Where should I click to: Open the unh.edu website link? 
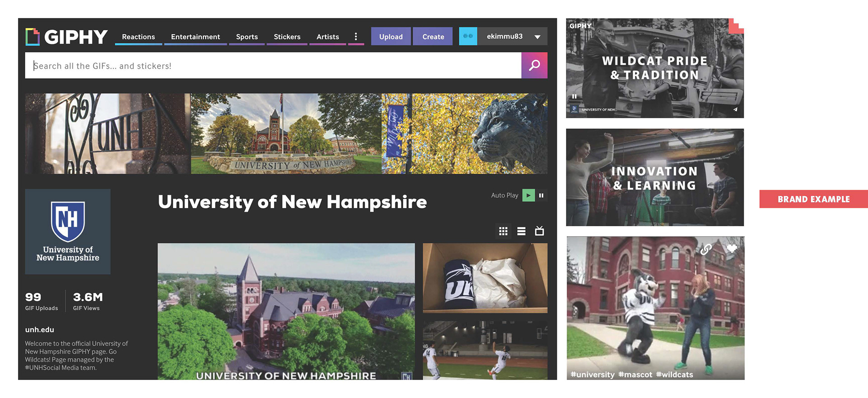(x=39, y=330)
